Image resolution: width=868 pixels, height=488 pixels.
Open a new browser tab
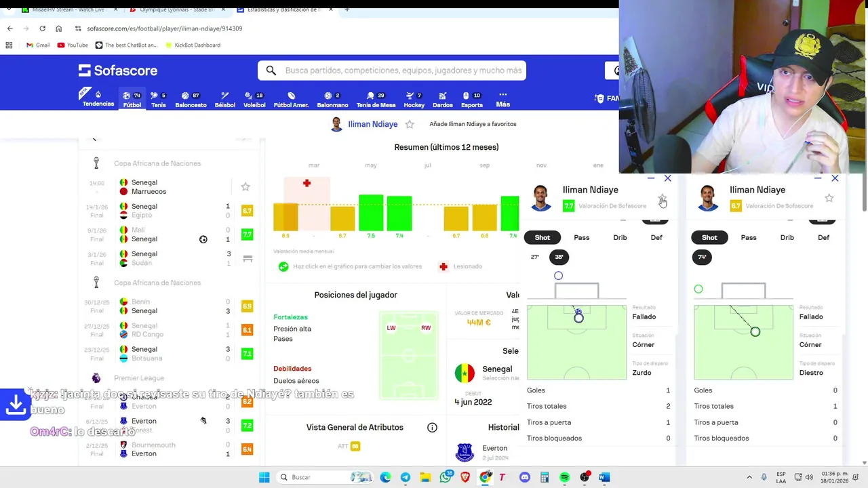[347, 9]
